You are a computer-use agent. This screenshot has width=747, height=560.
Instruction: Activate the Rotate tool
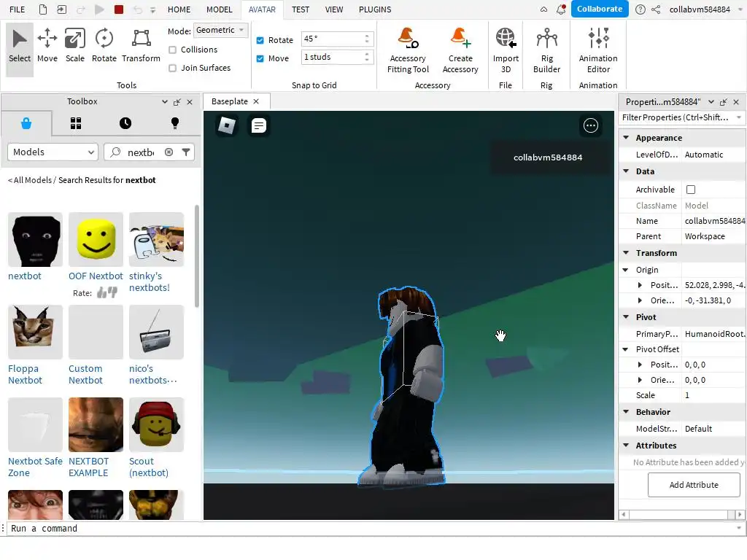pos(104,46)
